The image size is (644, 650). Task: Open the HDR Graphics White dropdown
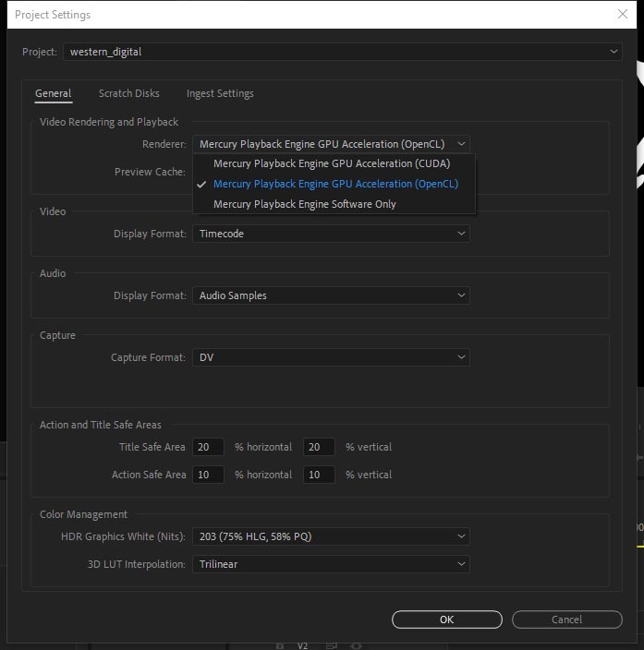click(x=331, y=536)
